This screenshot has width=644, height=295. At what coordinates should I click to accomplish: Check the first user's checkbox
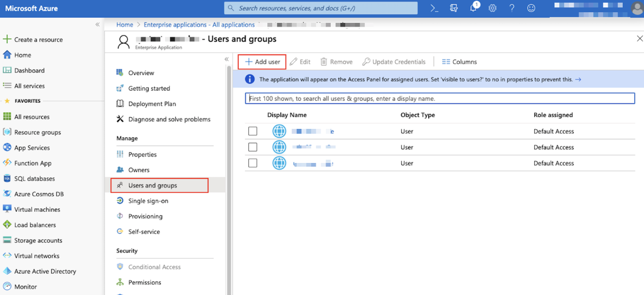pos(252,131)
